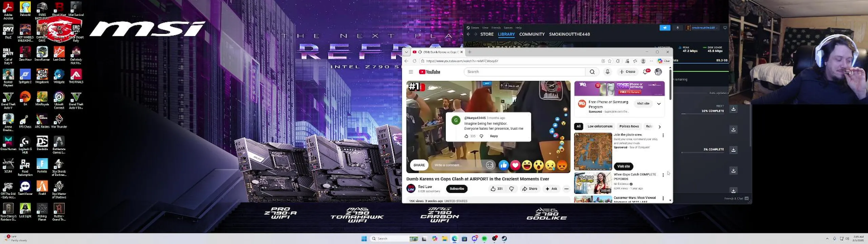
Task: Open Copilot Chat in Edge toolbar
Action: pos(664,61)
